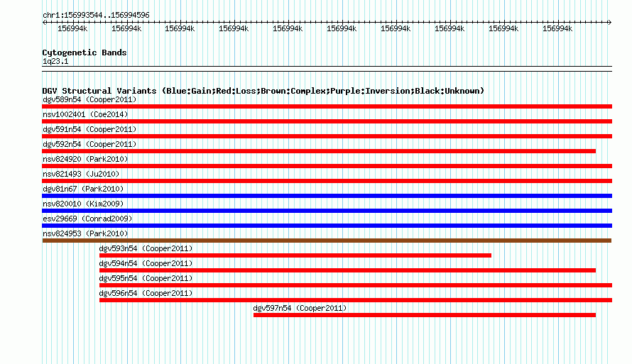
Task: Click the dgv593n54 (Cooper2011) label
Action: click(146, 248)
